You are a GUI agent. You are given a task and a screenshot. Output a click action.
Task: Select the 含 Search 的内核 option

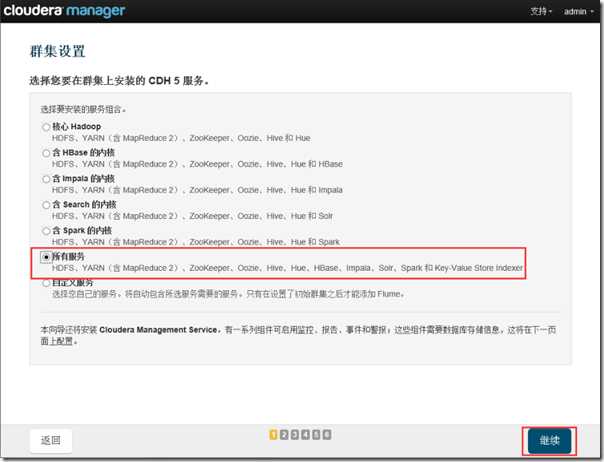[x=46, y=205]
